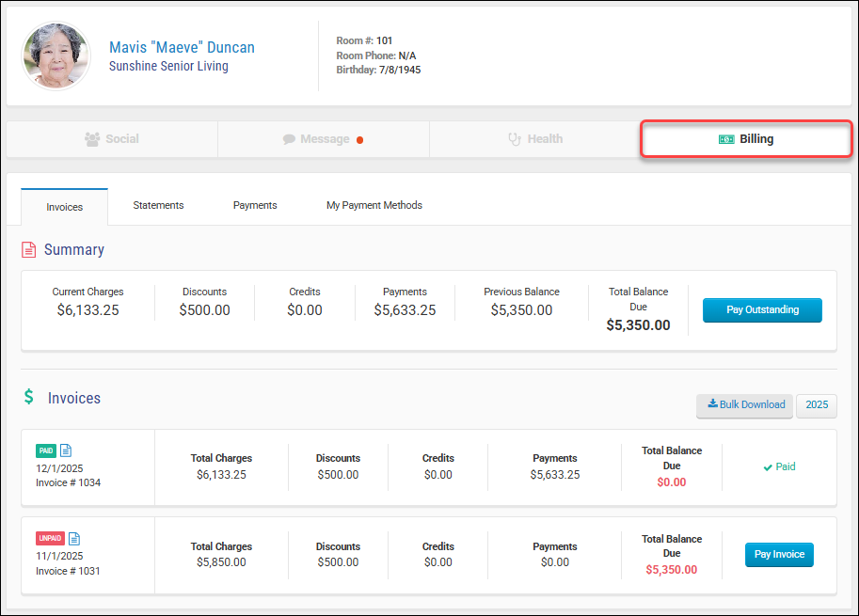Open the 2025 year selector

click(817, 404)
